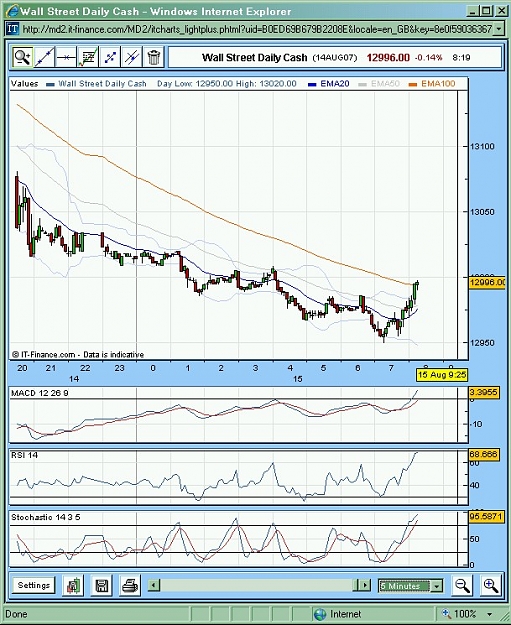The image size is (511, 625).
Task: Select the dashed segment line tool
Action: point(110,57)
